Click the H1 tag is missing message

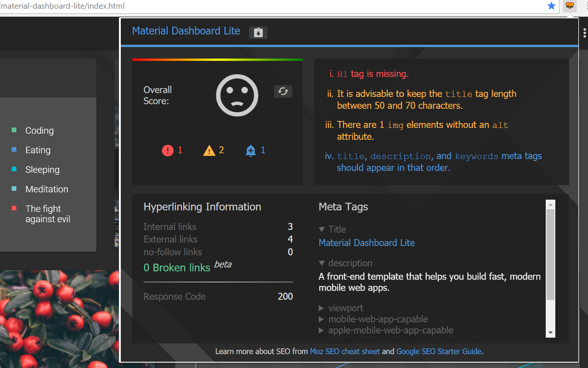[373, 74]
